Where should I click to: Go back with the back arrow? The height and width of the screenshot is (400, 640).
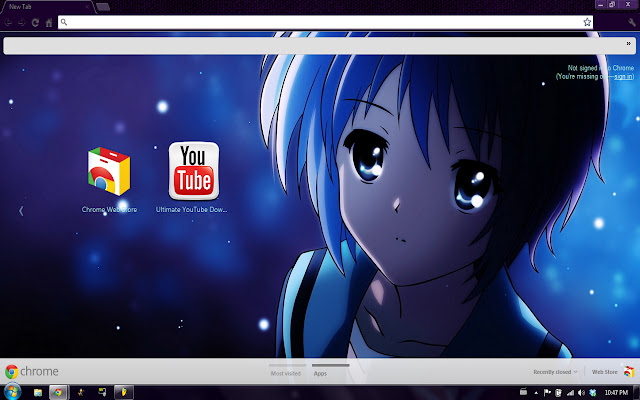tap(8, 23)
